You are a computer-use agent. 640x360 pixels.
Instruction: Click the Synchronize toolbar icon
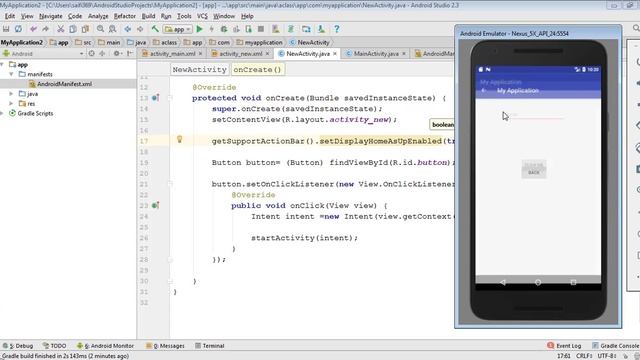18,29
